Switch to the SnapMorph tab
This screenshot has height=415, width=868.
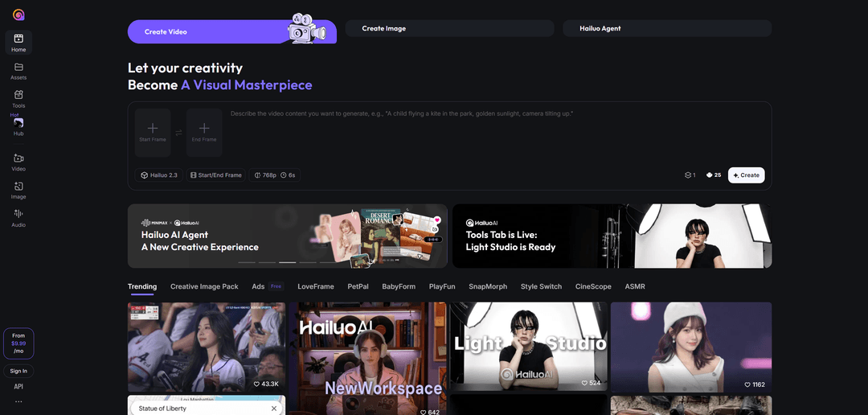[x=488, y=286]
